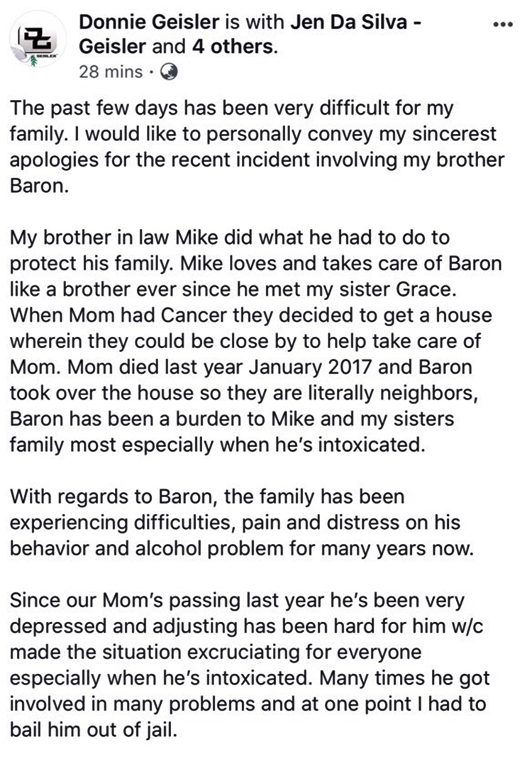Click the bail him out of jail line

[x=94, y=730]
